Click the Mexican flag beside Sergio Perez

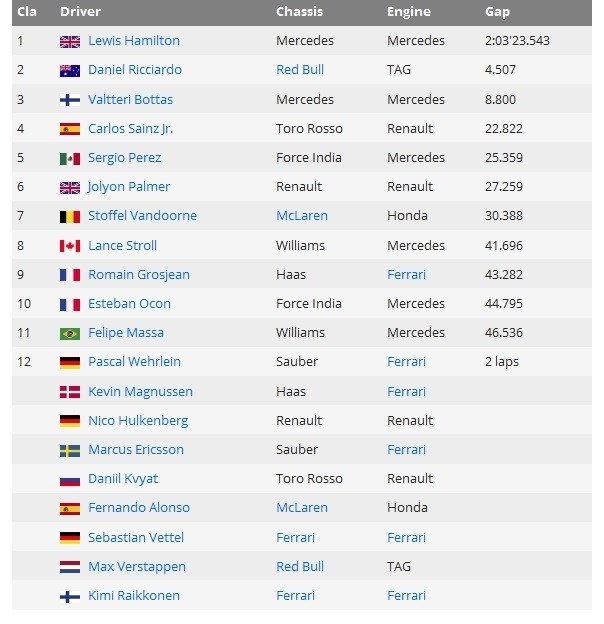point(70,158)
